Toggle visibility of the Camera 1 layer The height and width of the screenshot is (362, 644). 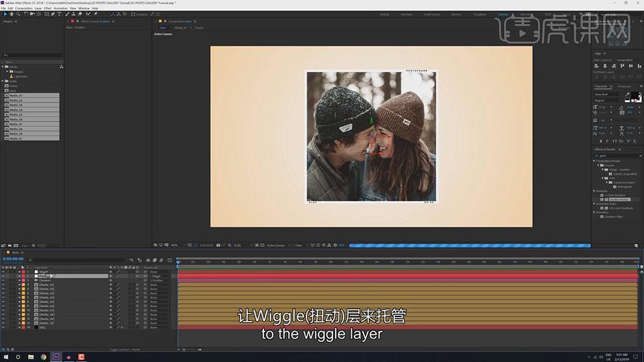3,280
